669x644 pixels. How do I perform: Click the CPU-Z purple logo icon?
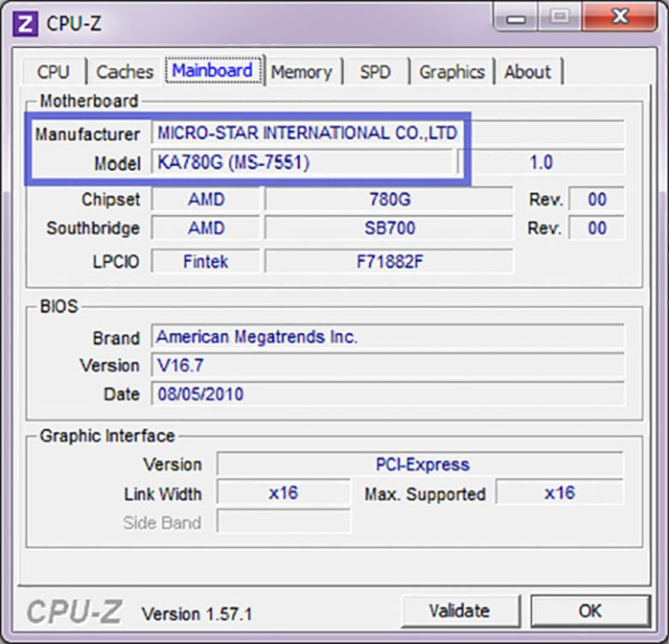[25, 23]
